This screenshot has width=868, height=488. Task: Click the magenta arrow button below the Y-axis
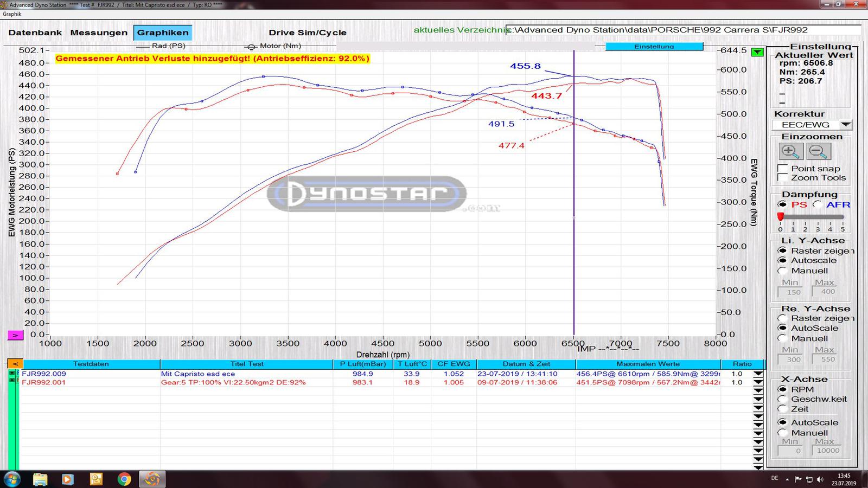pos(15,336)
